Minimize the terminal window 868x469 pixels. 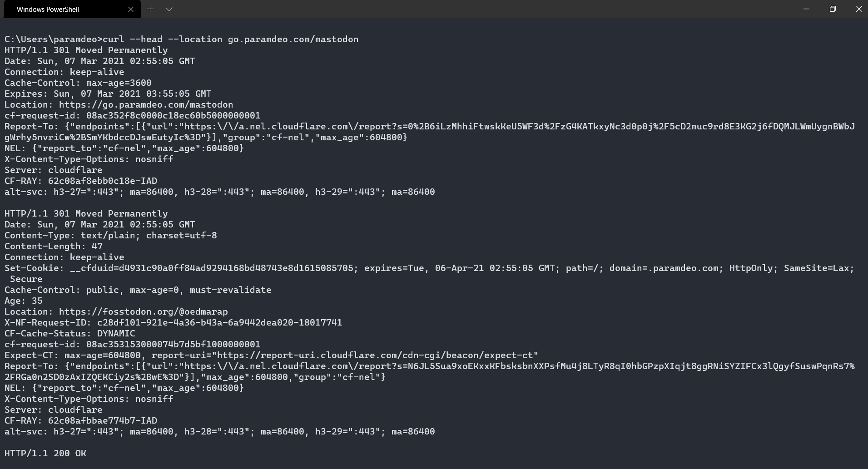click(807, 9)
